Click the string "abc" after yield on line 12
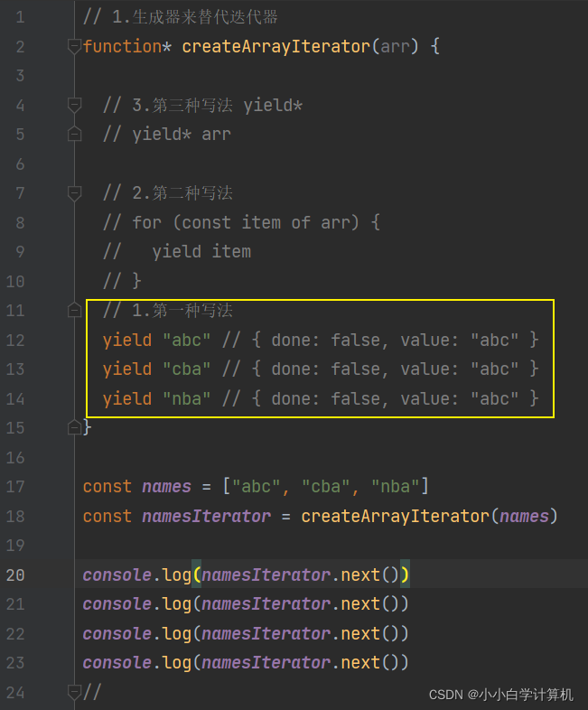 [186, 340]
